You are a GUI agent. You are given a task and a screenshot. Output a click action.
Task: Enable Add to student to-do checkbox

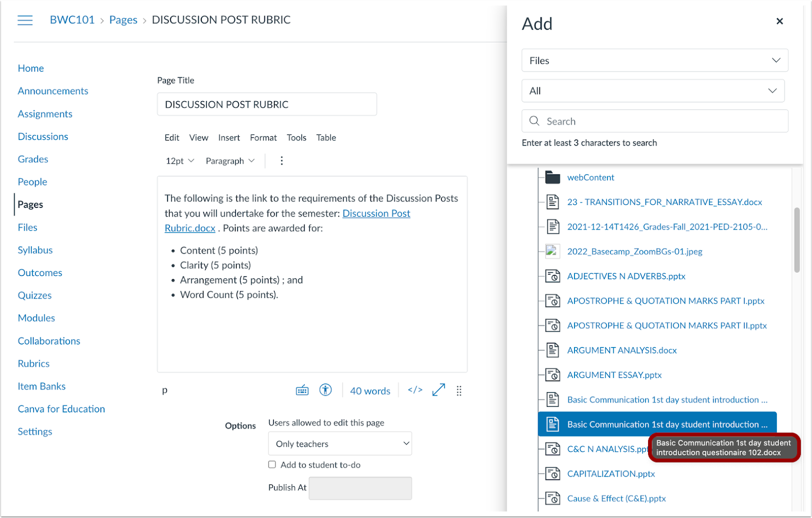(272, 464)
